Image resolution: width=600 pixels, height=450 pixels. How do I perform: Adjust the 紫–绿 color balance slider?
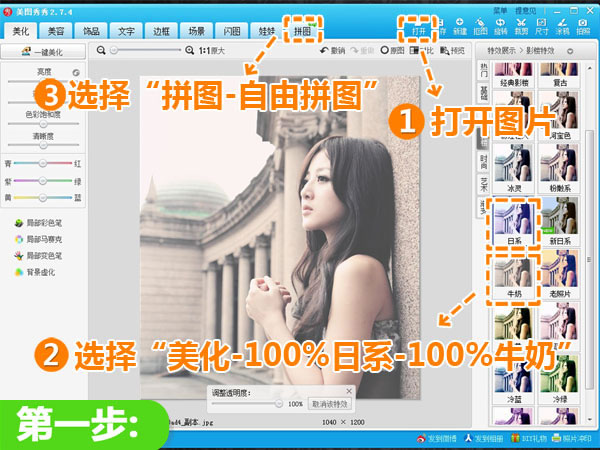click(43, 181)
